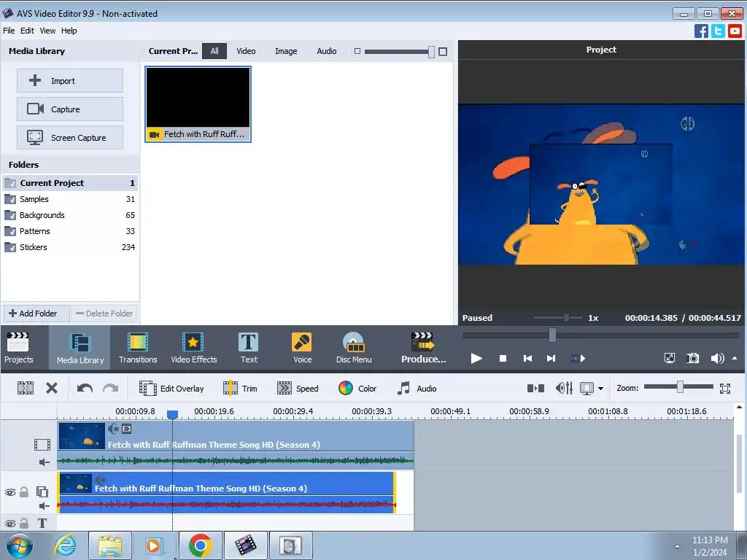Screen dimensions: 747x560
Task: Open the Facebook link icon
Action: click(x=701, y=31)
